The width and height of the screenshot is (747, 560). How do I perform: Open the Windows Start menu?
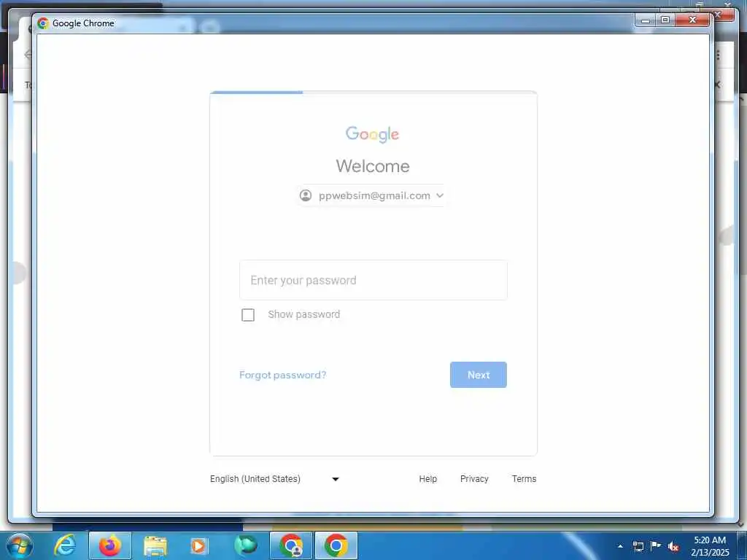tap(19, 545)
